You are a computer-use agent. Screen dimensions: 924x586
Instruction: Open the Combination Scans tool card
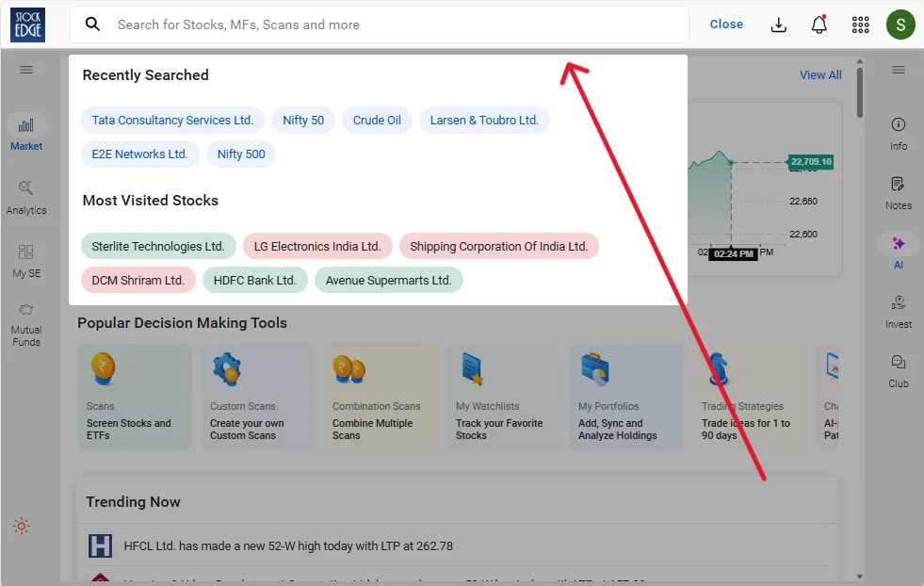381,398
